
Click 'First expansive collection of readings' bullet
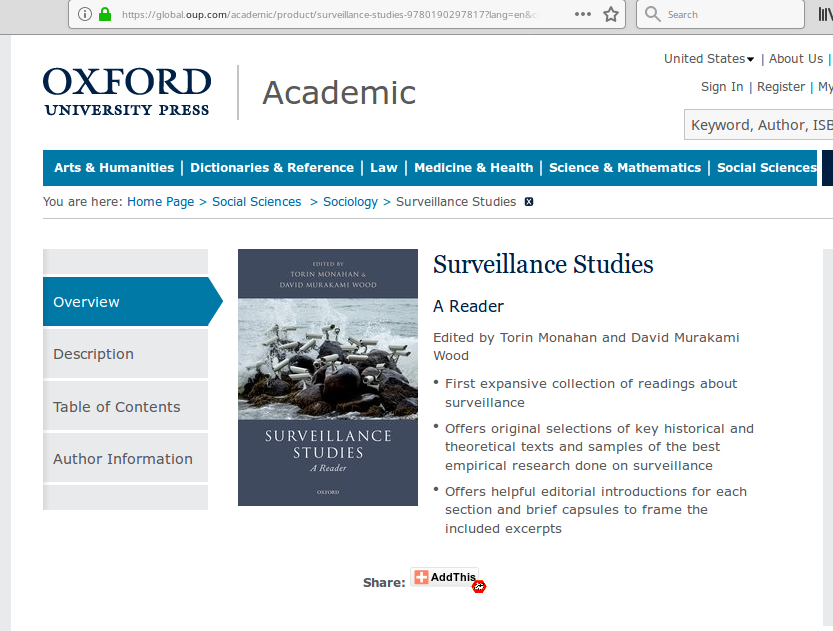point(591,393)
